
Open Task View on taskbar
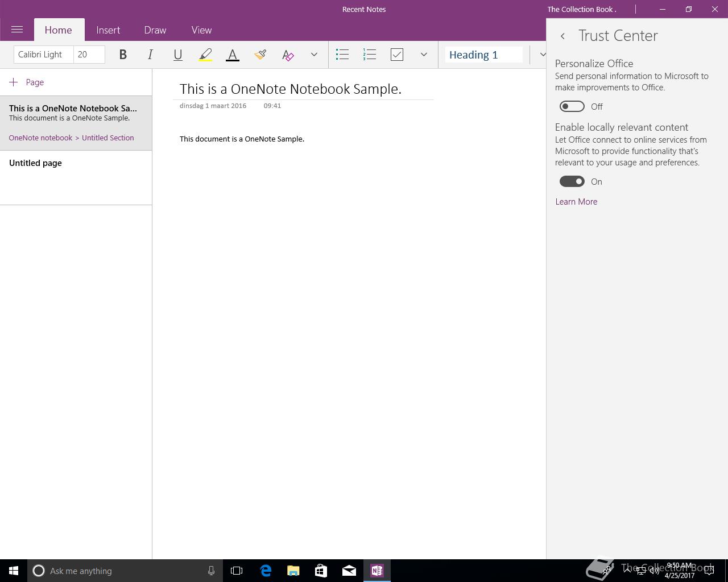click(237, 571)
